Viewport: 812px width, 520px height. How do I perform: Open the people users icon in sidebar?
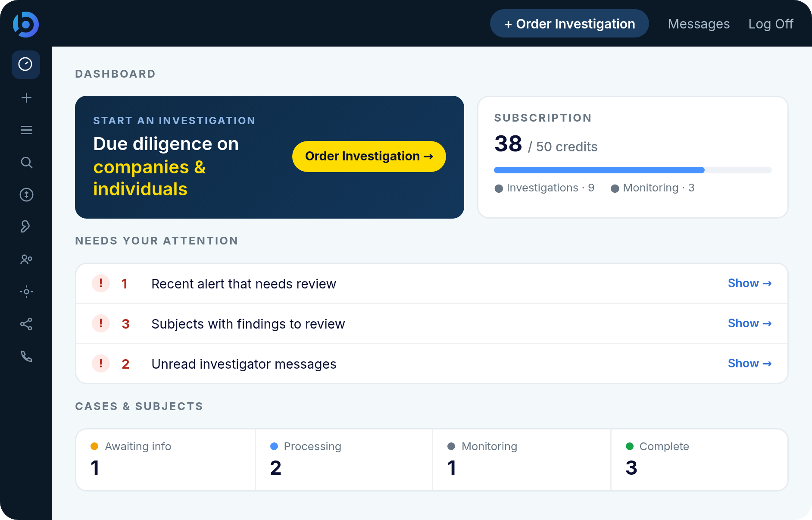(26, 260)
